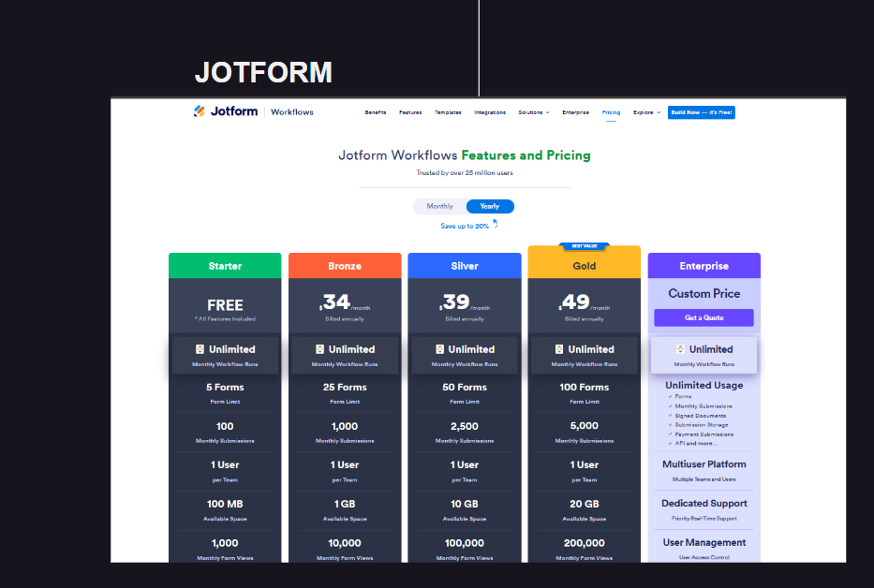
Task: Open the Integrations nav item
Action: tap(490, 112)
